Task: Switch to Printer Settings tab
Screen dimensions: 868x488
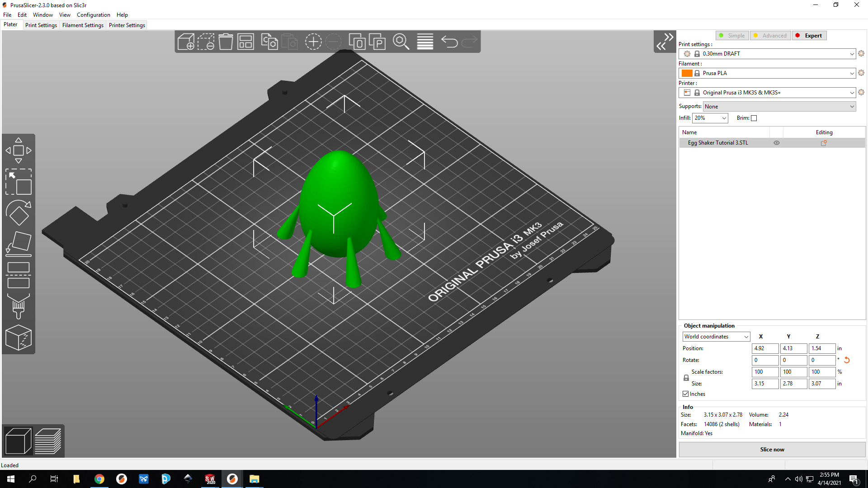Action: 127,25
